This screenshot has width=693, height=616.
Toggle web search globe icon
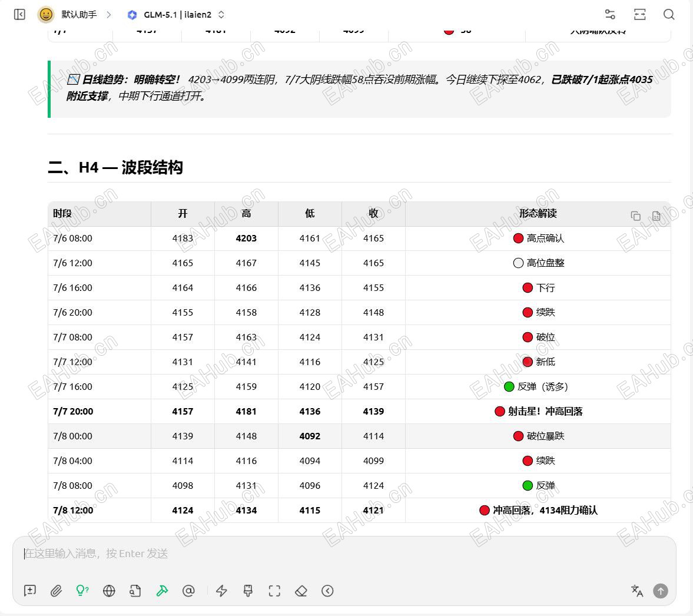coord(109,591)
